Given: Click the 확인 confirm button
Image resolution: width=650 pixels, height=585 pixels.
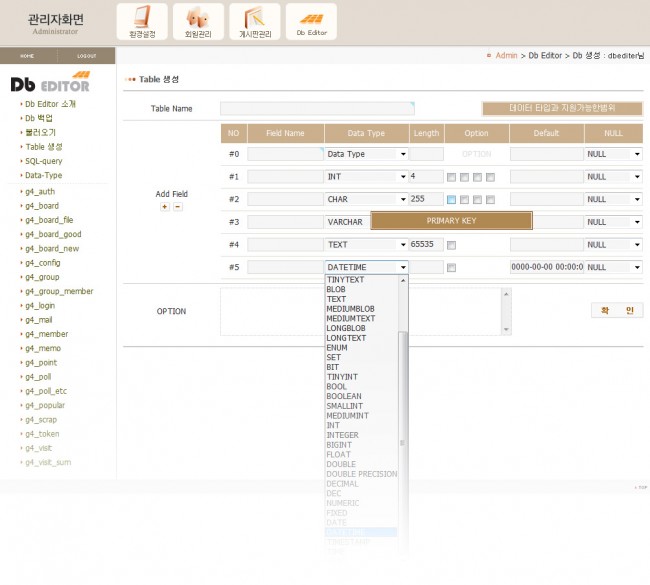Looking at the screenshot, I should pyautogui.click(x=616, y=311).
